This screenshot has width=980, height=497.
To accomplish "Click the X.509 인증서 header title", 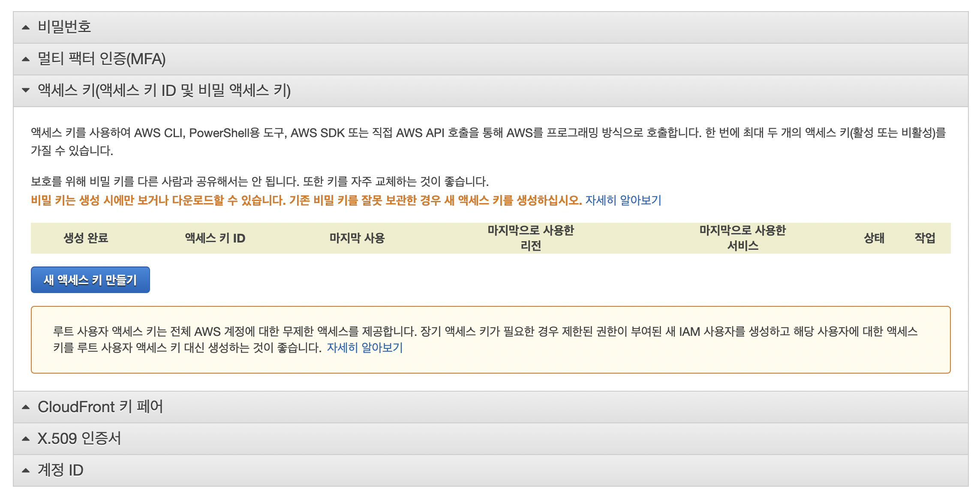I will (x=79, y=439).
